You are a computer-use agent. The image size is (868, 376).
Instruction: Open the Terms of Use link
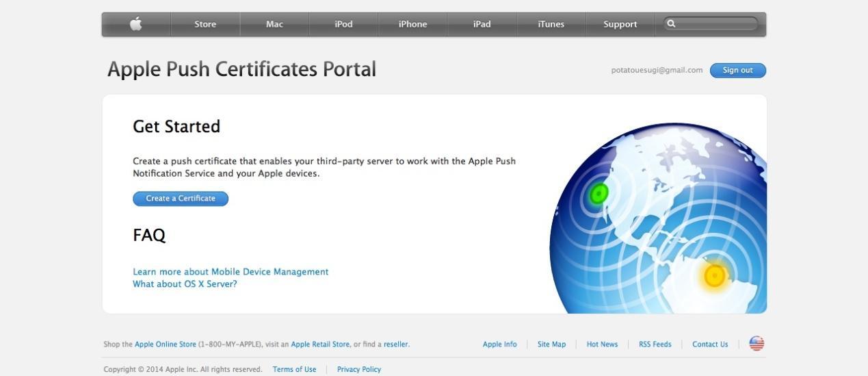click(x=294, y=369)
